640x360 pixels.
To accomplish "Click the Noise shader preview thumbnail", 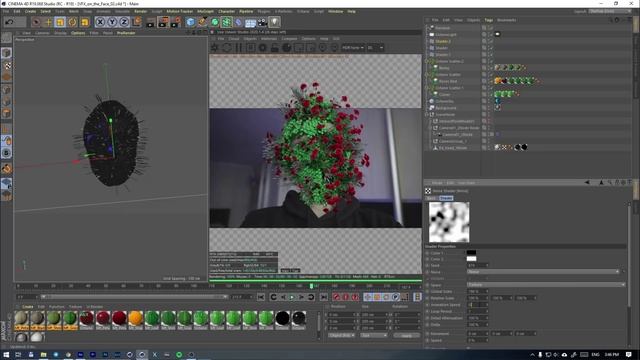I will click(449, 222).
